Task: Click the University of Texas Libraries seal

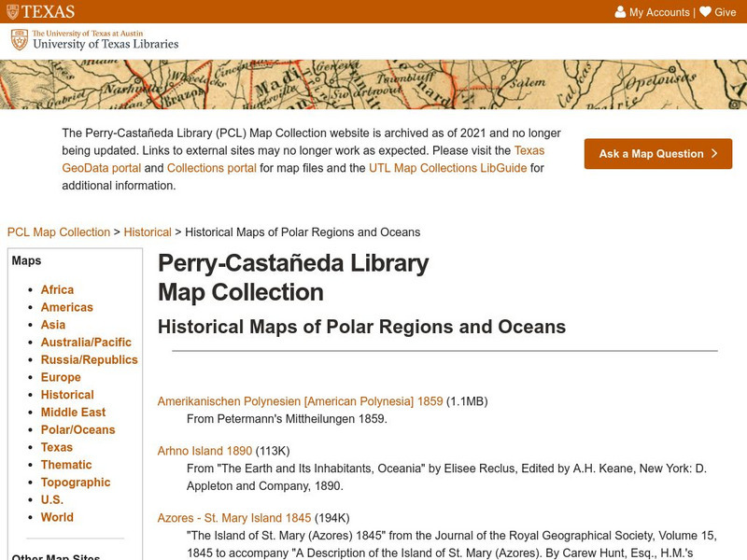Action: coord(20,40)
